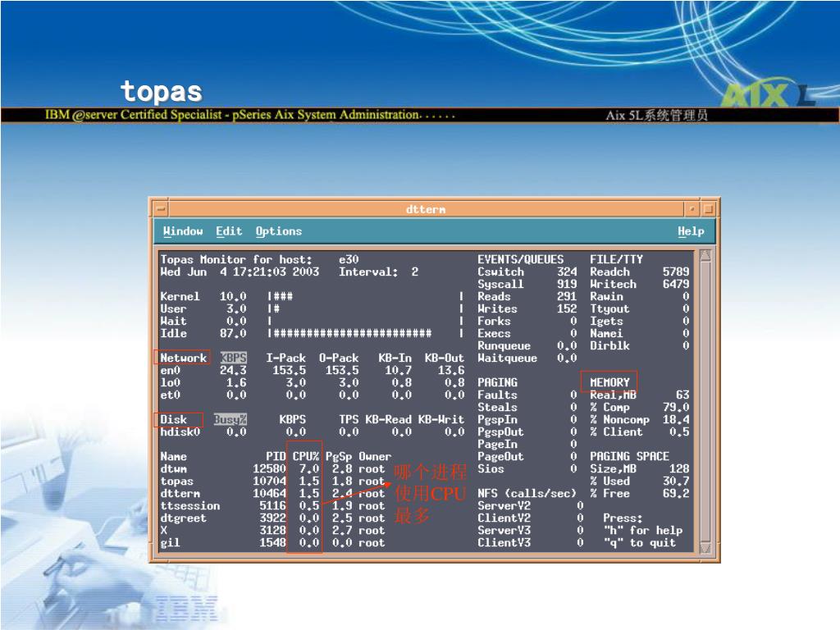Click the EVENTS/QUEUES heading
This screenshot has height=630, width=840.
[521, 259]
